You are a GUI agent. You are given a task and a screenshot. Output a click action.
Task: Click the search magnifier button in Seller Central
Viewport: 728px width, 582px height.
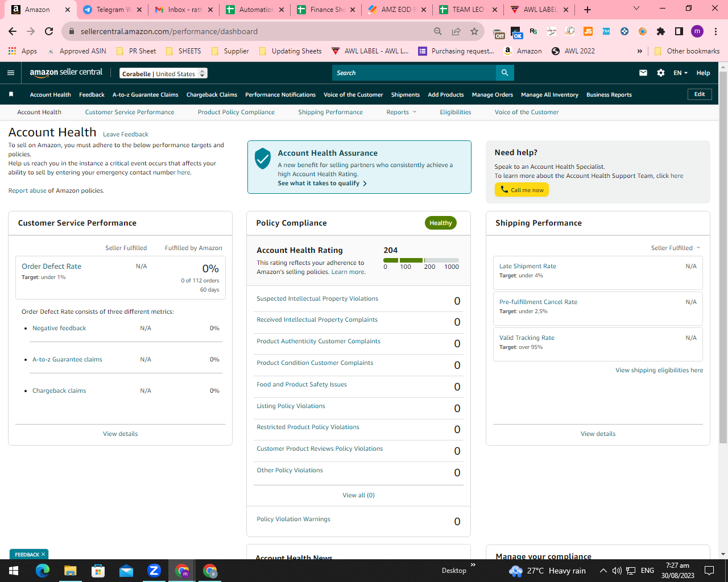tap(504, 73)
